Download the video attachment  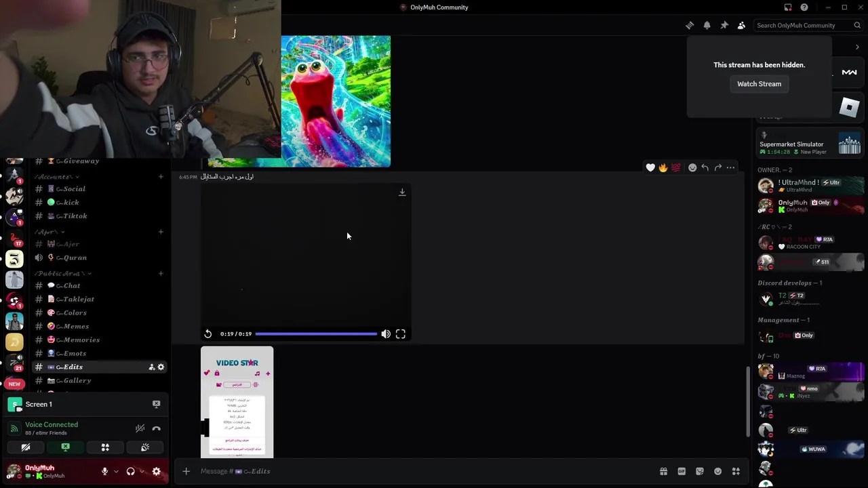point(402,192)
